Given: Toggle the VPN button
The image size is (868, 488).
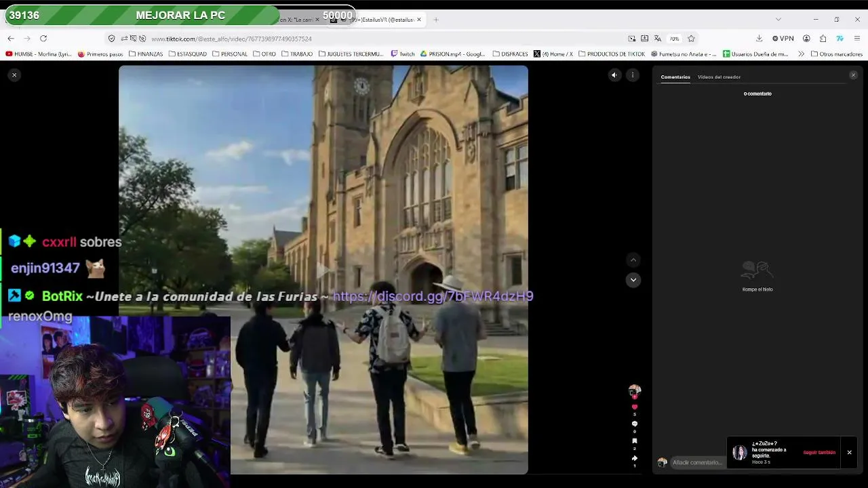Looking at the screenshot, I should (783, 39).
